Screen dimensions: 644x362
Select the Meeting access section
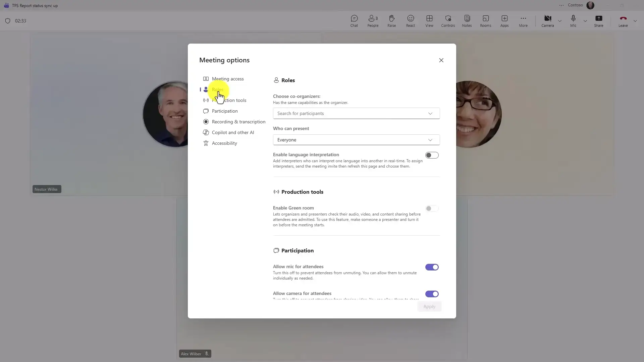tap(228, 79)
